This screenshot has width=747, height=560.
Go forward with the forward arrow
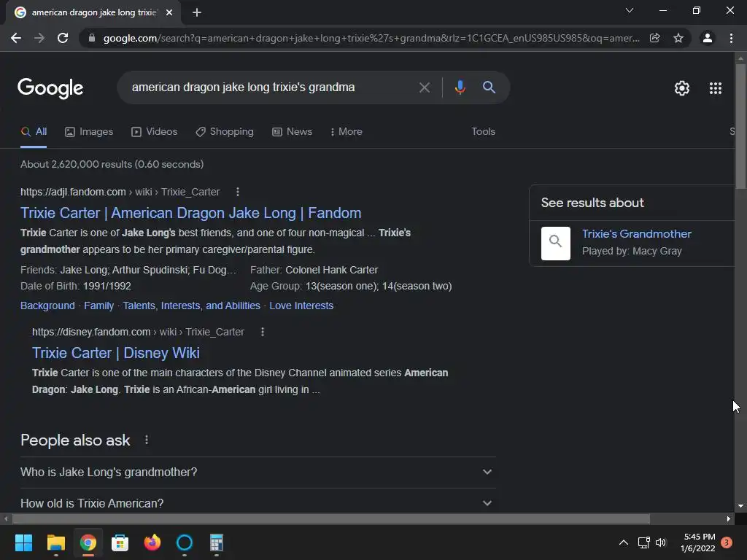(x=39, y=38)
